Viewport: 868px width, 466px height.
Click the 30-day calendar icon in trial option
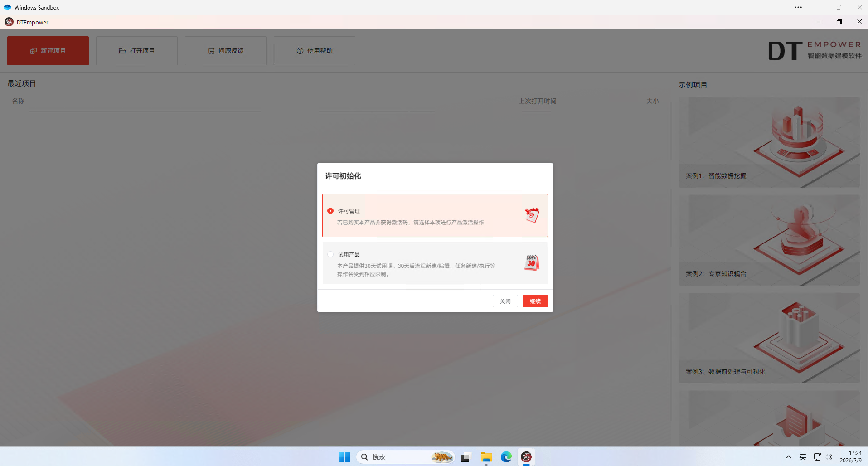[x=532, y=263]
